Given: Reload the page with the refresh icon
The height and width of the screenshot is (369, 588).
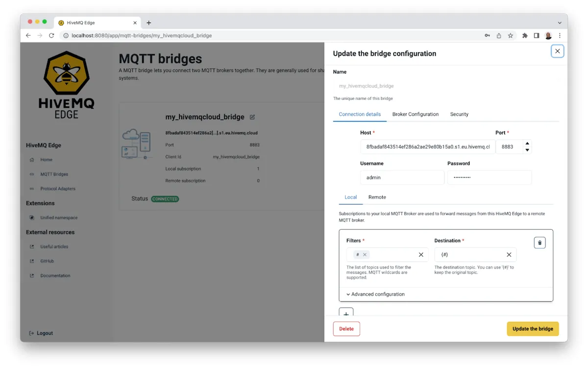Looking at the screenshot, I should (x=51, y=35).
